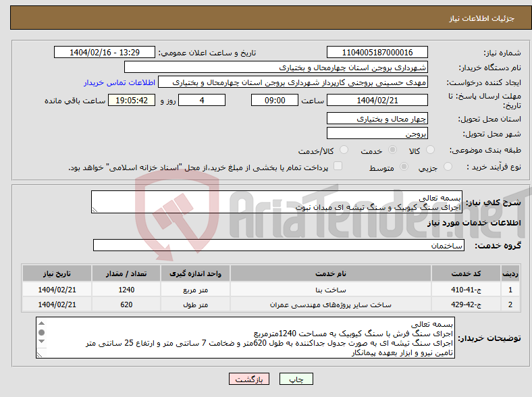Viewport: 532px width, 397px height.
Task: Click the تعداد / مقدار column header
Action: [126, 273]
